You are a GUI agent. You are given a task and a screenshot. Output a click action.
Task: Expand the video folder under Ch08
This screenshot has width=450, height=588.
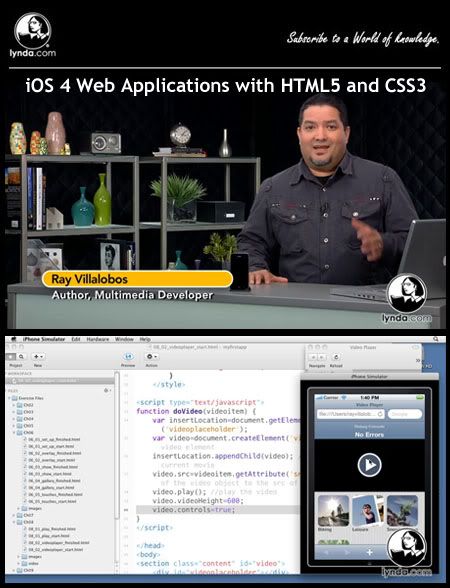point(19,564)
